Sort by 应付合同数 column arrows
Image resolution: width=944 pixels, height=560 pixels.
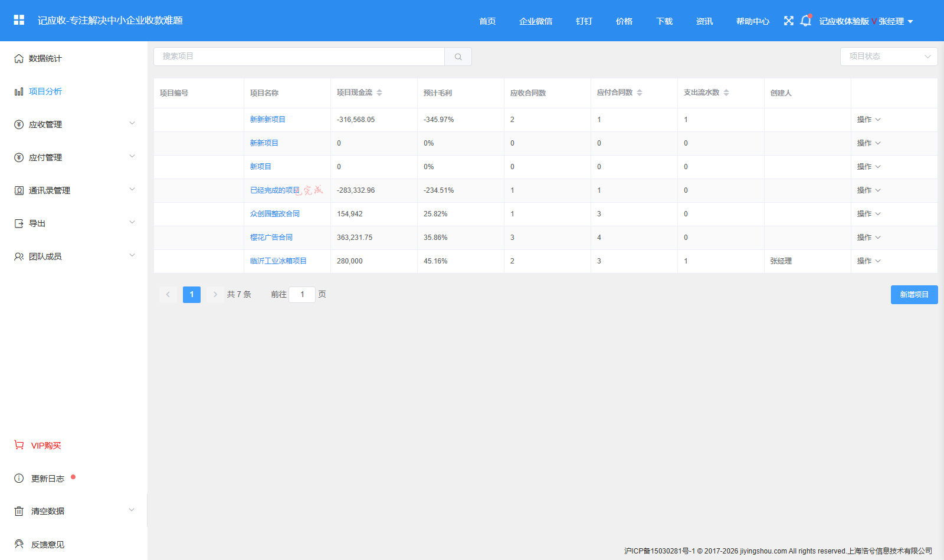pyautogui.click(x=640, y=93)
